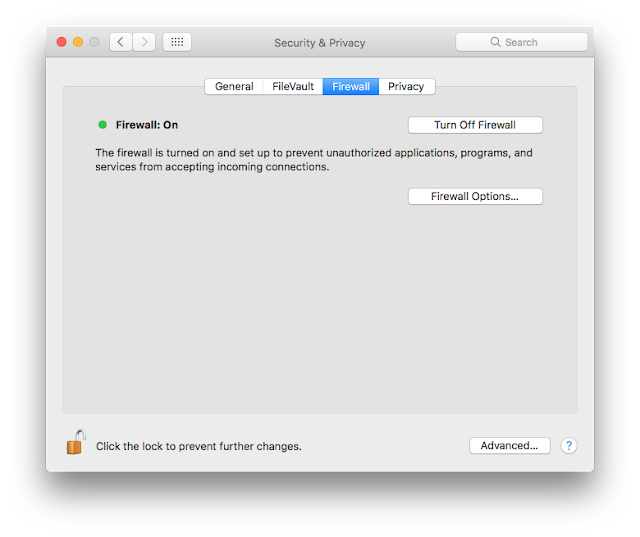Switch to the Privacy tab
Viewport: 640px width, 537px height.
(x=406, y=87)
